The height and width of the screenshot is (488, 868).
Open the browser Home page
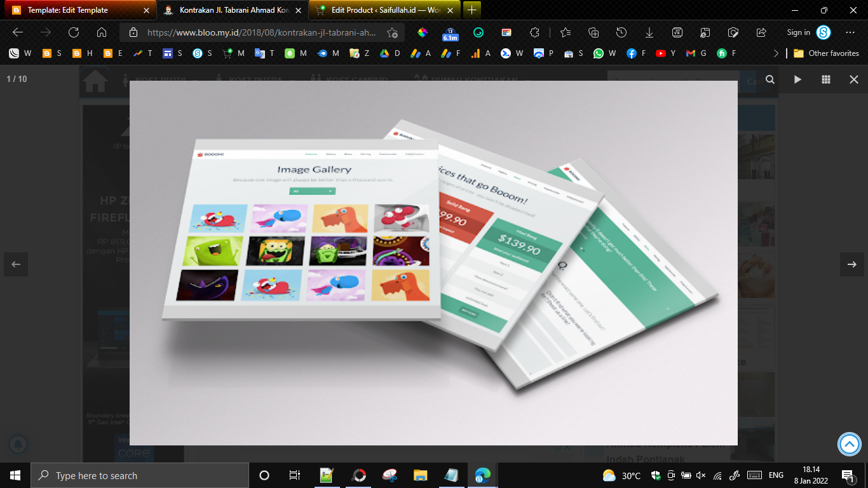(102, 32)
